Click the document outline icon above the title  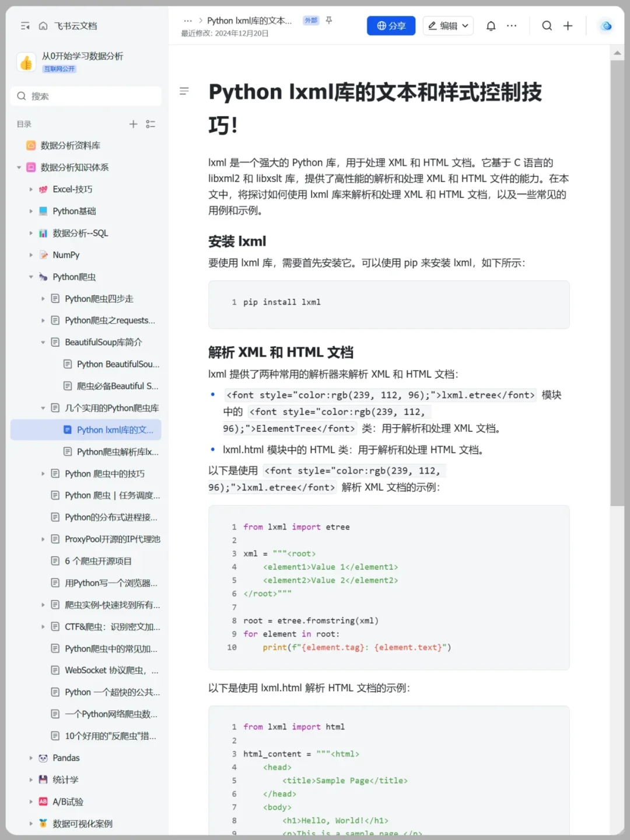click(184, 91)
